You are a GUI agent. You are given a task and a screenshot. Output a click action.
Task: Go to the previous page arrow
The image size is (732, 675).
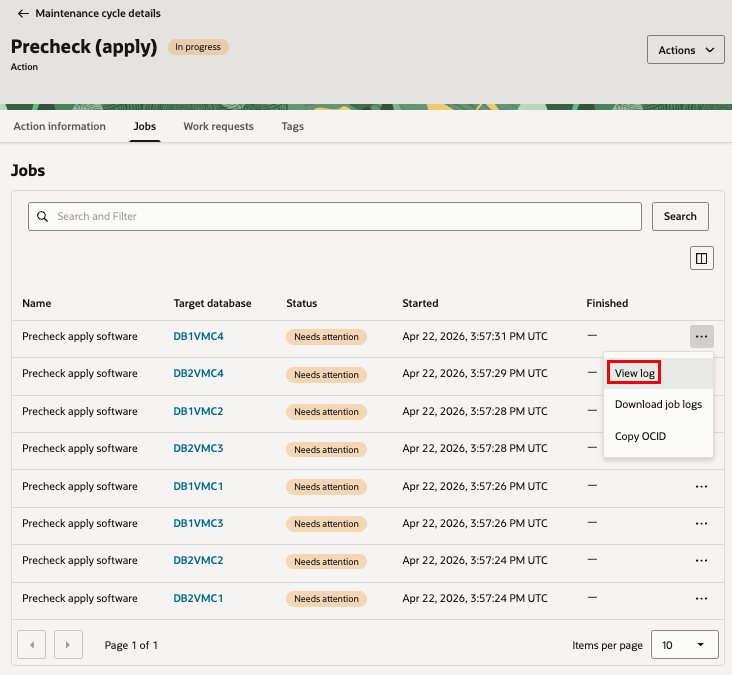(31, 645)
